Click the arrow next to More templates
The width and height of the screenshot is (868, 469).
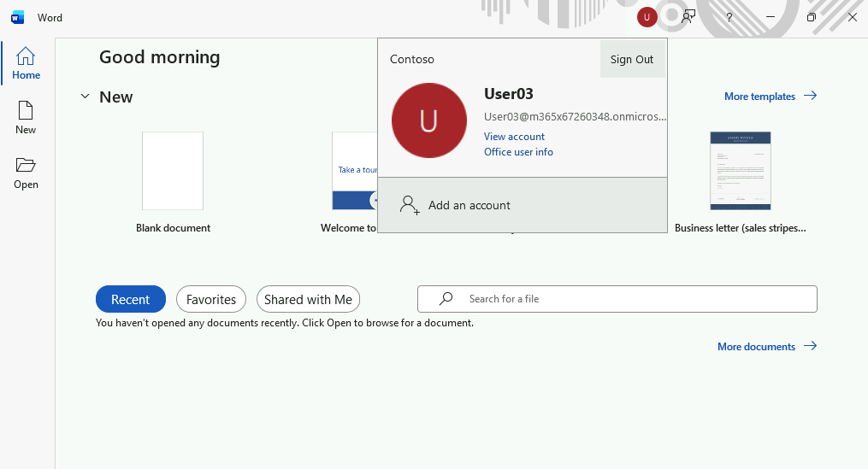tap(811, 96)
